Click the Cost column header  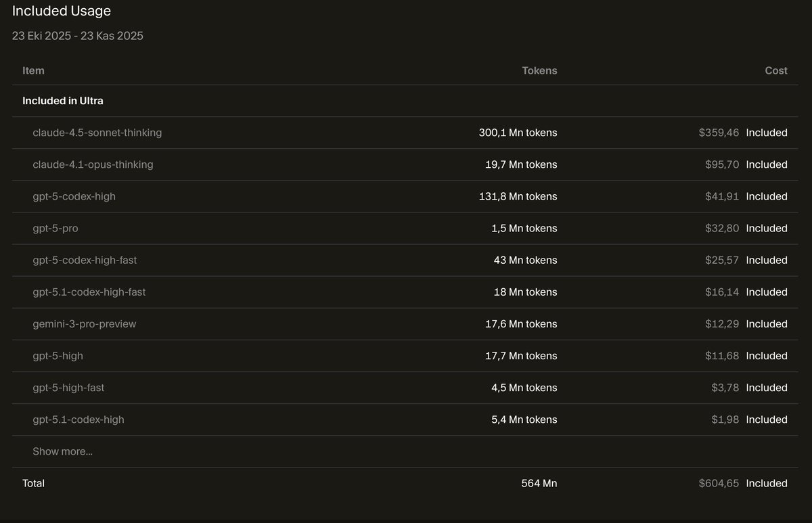[776, 70]
